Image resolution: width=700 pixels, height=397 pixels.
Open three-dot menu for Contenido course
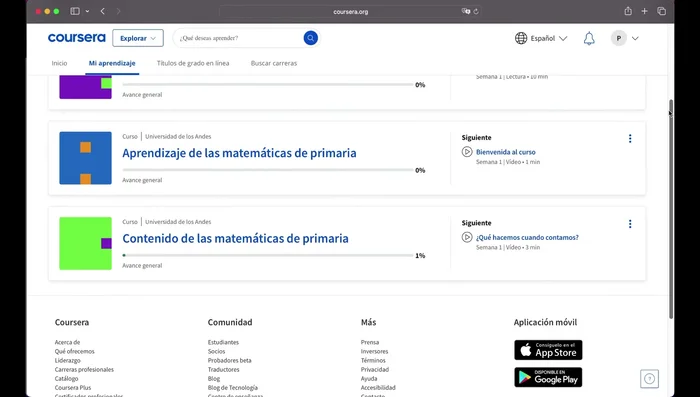pos(630,224)
